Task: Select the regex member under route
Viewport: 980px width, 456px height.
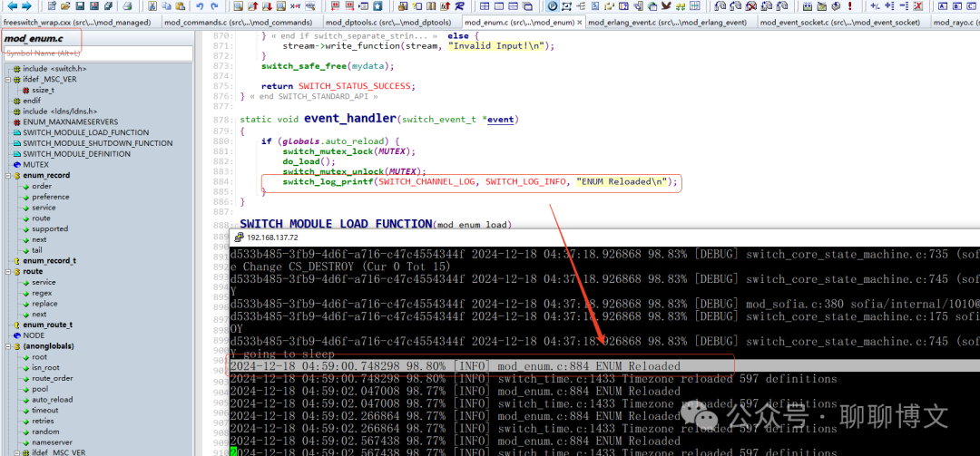Action: pos(42,293)
